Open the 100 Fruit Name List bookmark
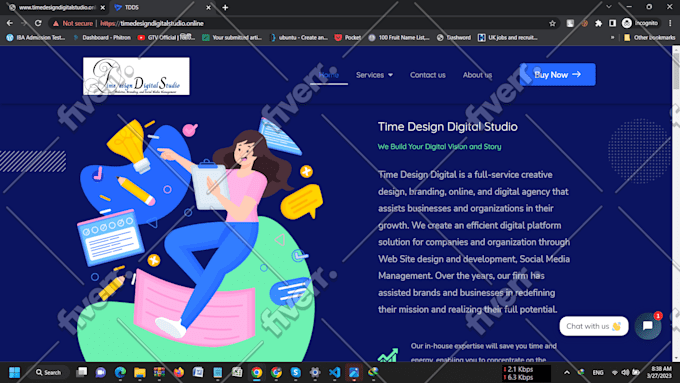The image size is (680, 383). pyautogui.click(x=399, y=38)
